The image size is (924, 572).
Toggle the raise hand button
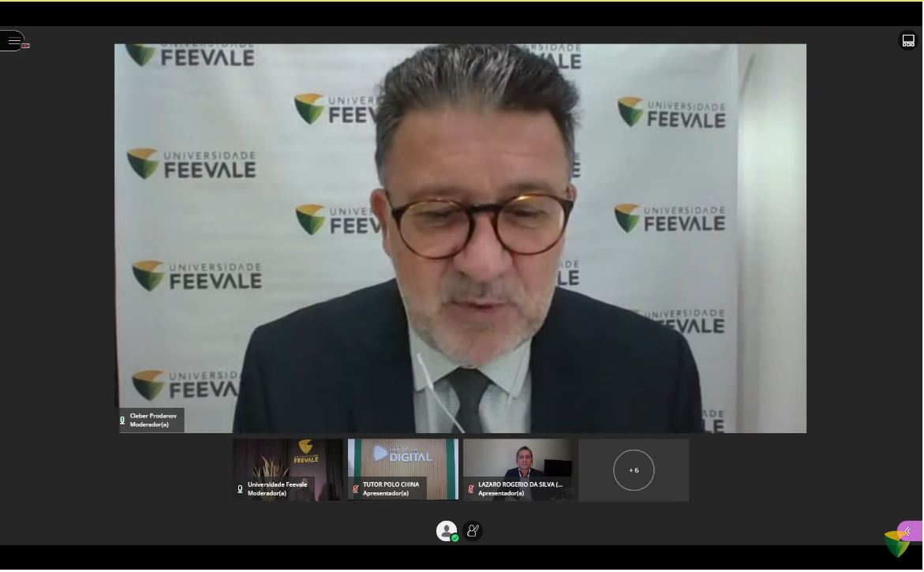[473, 531]
